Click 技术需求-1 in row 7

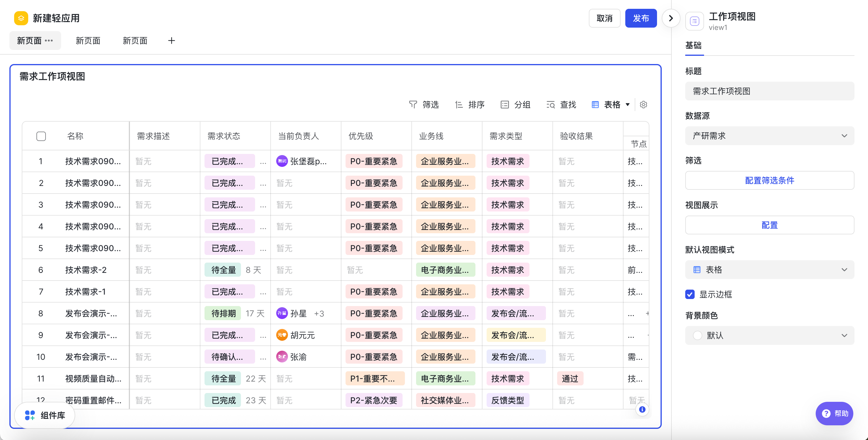click(86, 291)
